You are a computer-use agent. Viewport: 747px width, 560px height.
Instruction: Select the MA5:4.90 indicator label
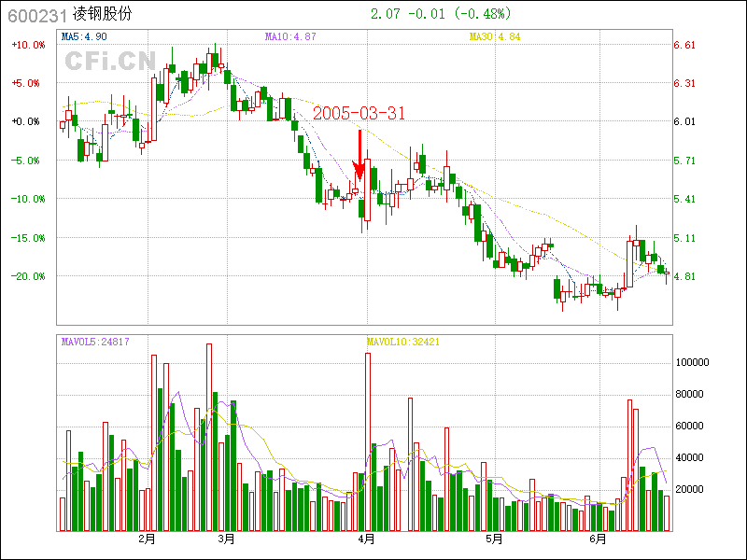tap(84, 36)
